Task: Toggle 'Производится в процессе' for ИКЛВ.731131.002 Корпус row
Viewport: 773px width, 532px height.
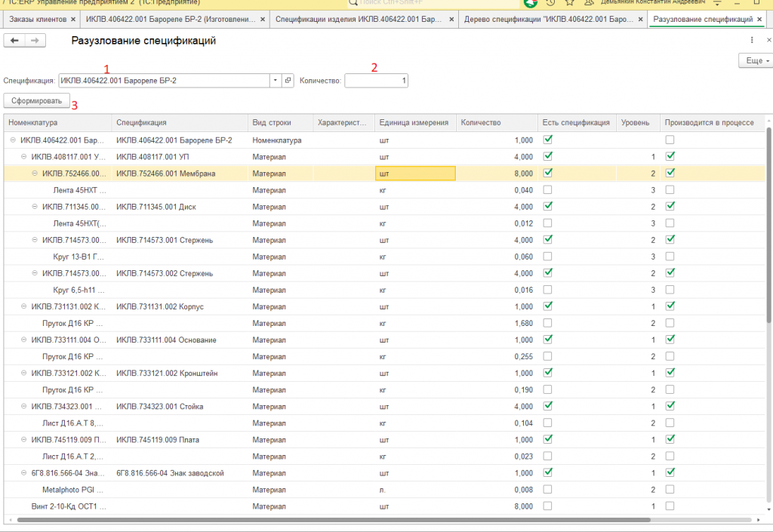Action: tap(670, 306)
